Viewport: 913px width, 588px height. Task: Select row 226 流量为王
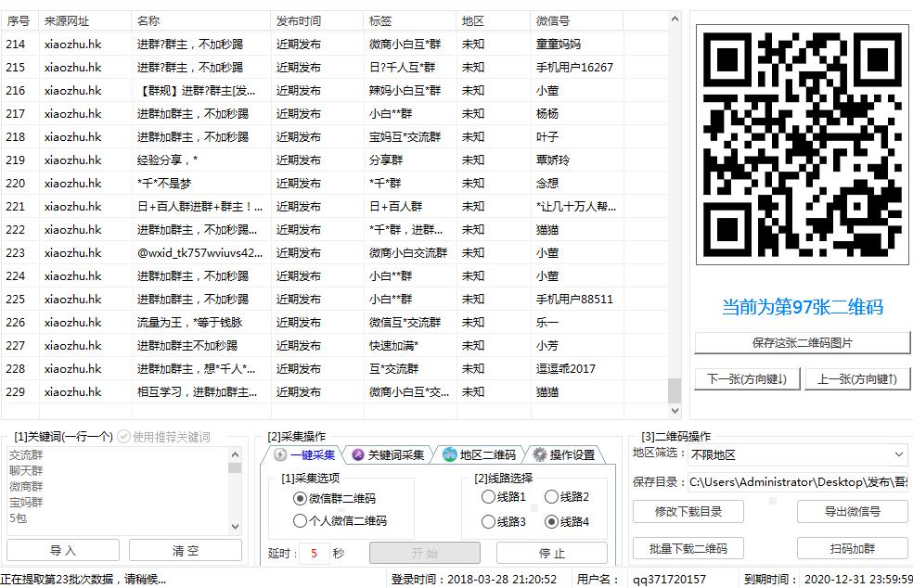tap(335, 323)
